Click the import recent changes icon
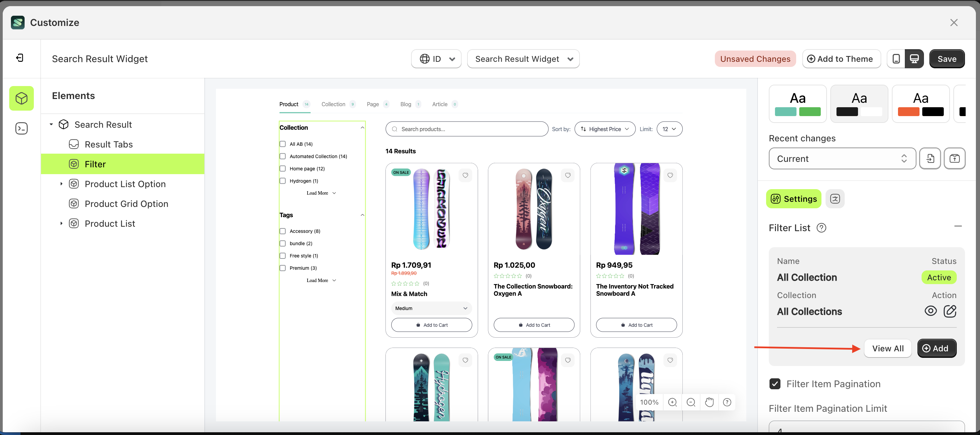The height and width of the screenshot is (435, 980). (930, 158)
